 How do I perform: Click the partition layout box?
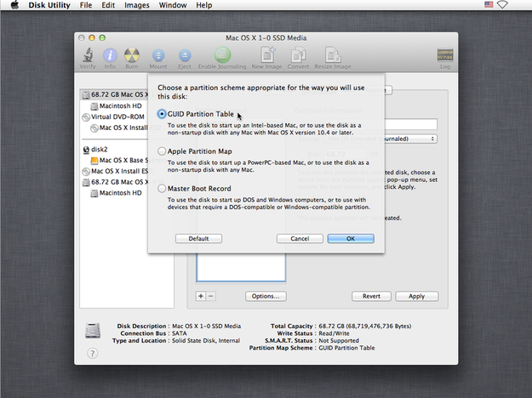tap(241, 268)
